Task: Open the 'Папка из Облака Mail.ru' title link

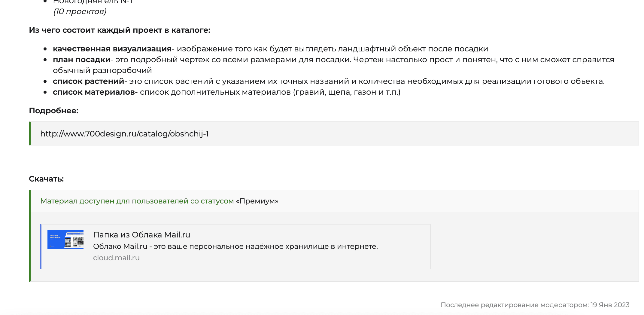Action: point(142,235)
